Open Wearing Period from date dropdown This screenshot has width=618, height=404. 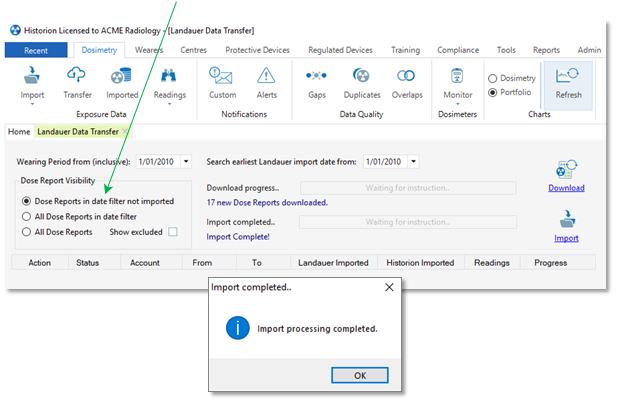click(x=186, y=162)
